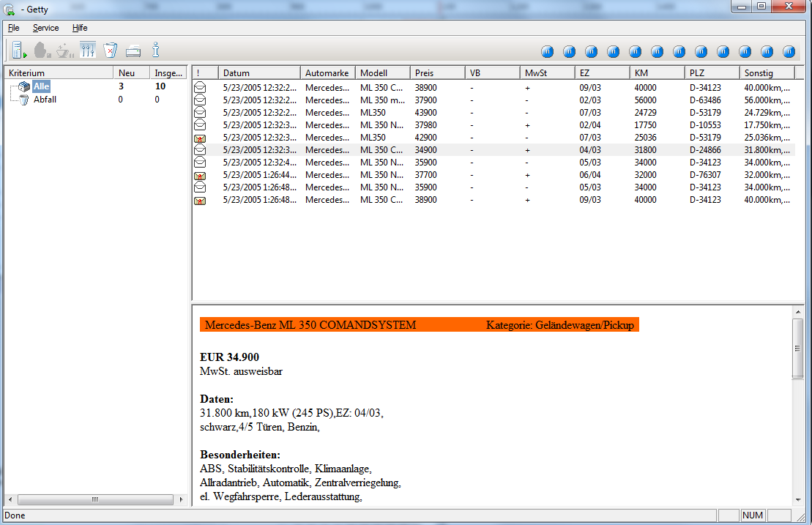Select the Alle criterion in the tree
Viewport: 812px width, 525px height.
pyautogui.click(x=42, y=86)
